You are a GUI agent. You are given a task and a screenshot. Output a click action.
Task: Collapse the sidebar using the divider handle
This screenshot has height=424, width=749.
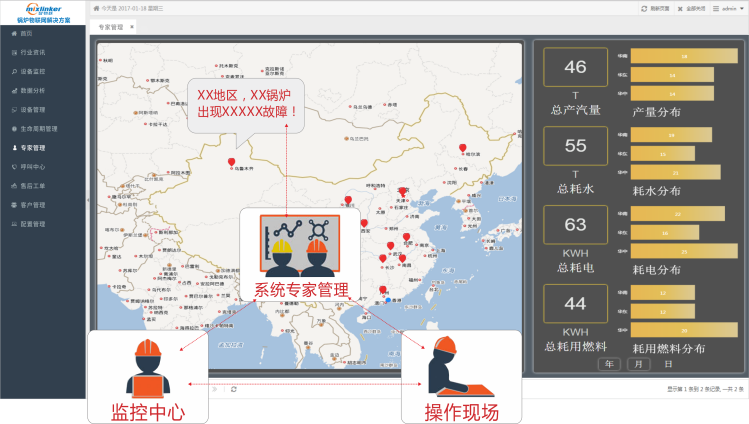(x=87, y=200)
